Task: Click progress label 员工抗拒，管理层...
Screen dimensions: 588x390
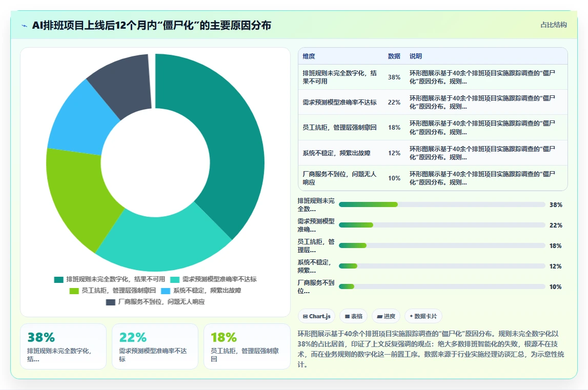Action: 316,245
